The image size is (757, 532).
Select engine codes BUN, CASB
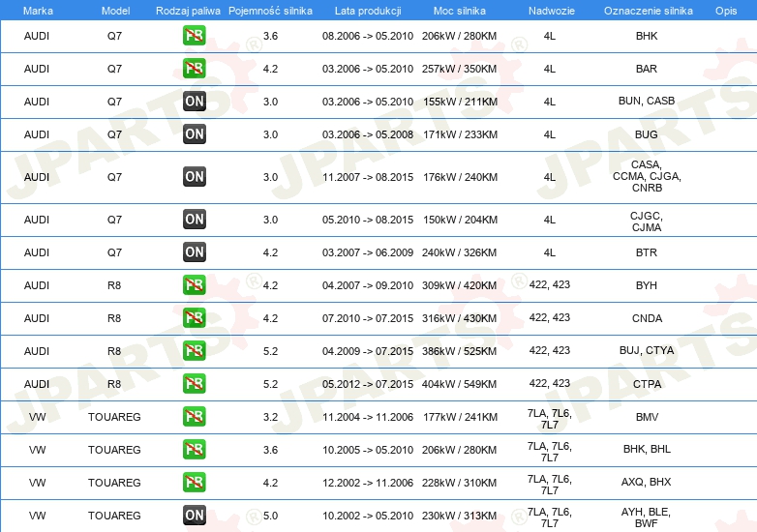pyautogui.click(x=647, y=101)
